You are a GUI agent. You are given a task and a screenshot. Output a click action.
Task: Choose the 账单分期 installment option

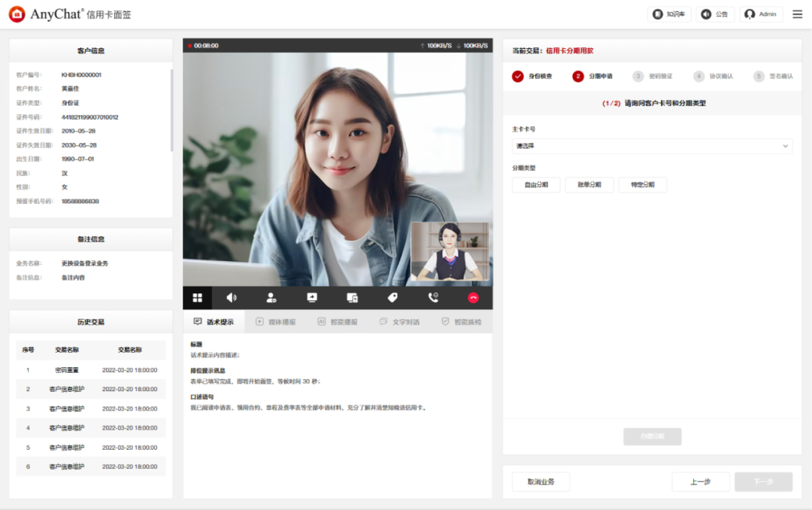tap(589, 185)
